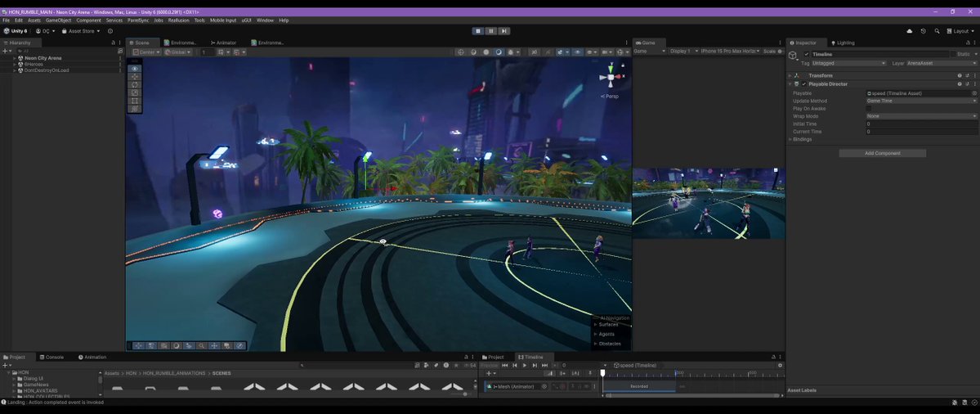Toggle the Timeline object active checkbox
This screenshot has width=980, height=414.
[x=807, y=54]
